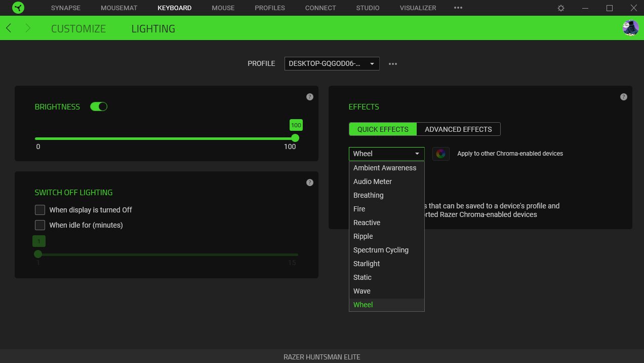Click the user profile avatar
Image resolution: width=644 pixels, height=363 pixels.
click(x=630, y=28)
